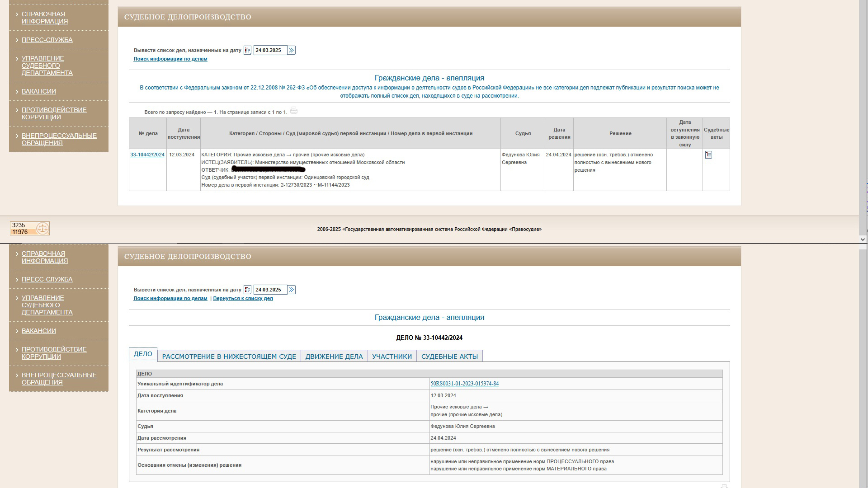Open case number 33-10442/2024 link
Viewport: 868px width, 488px height.
[147, 155]
